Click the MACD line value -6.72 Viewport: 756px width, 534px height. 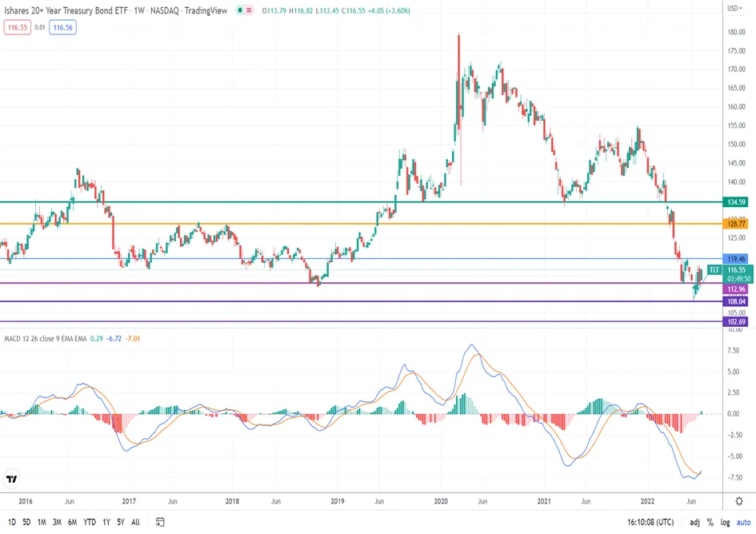(x=114, y=339)
